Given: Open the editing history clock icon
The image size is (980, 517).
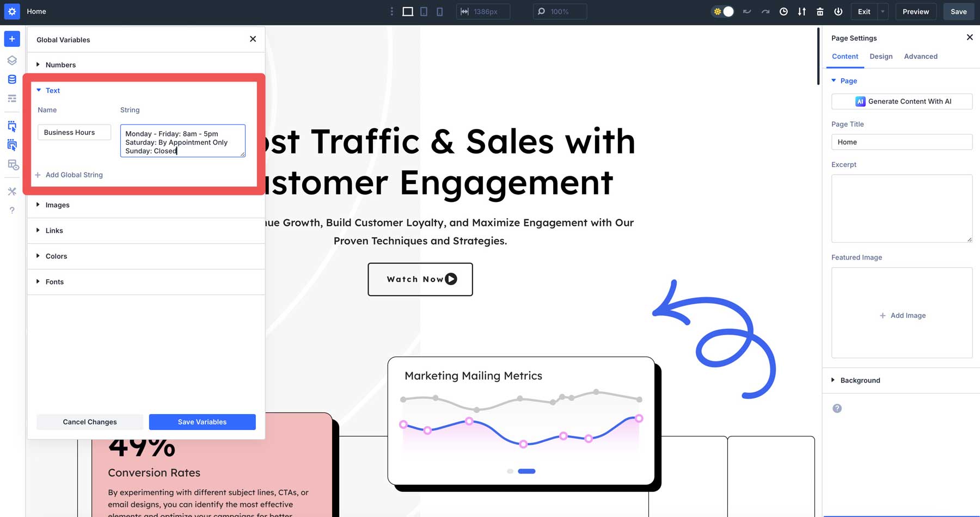Looking at the screenshot, I should [x=783, y=11].
